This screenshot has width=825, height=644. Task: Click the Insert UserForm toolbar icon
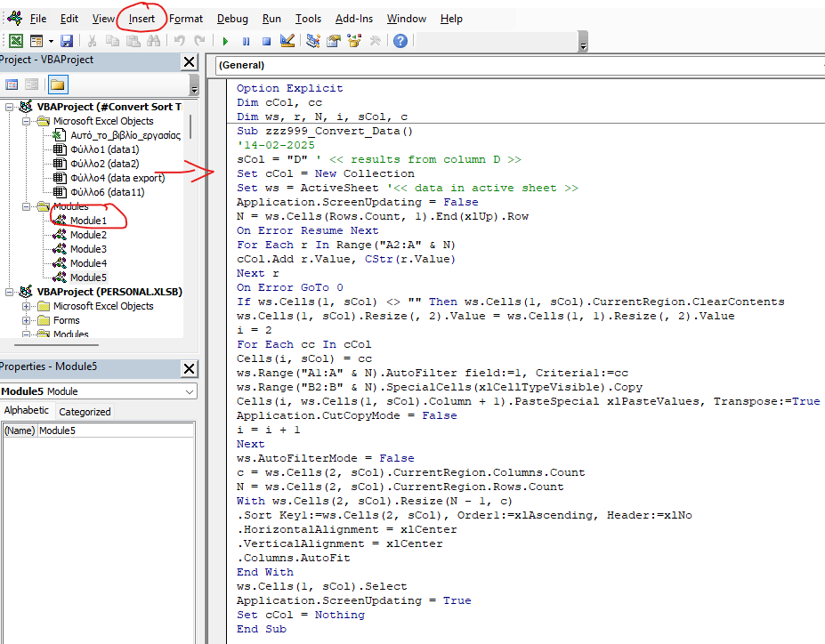(36, 41)
